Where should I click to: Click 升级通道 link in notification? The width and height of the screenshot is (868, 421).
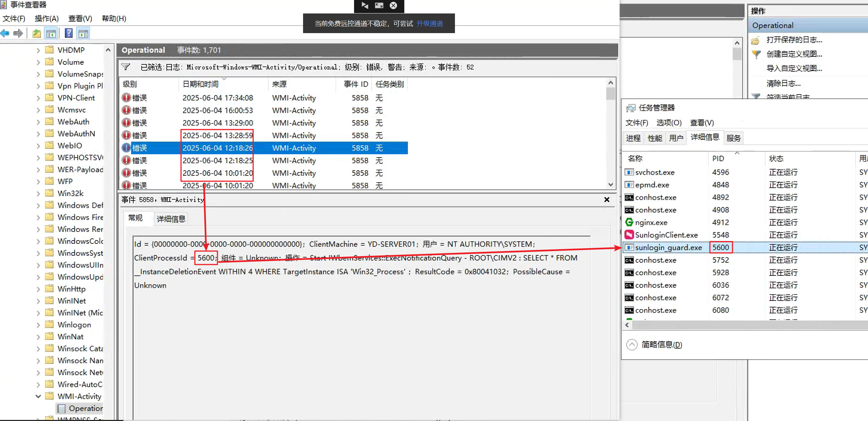coord(429,24)
